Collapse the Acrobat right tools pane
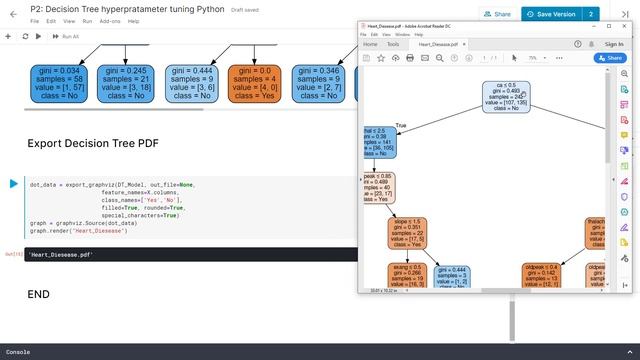 [x=625, y=285]
